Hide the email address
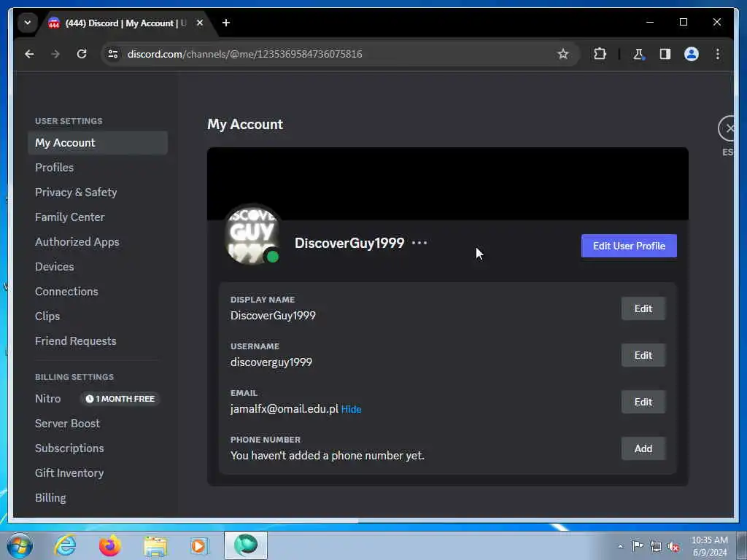This screenshot has height=560, width=747. (x=351, y=410)
